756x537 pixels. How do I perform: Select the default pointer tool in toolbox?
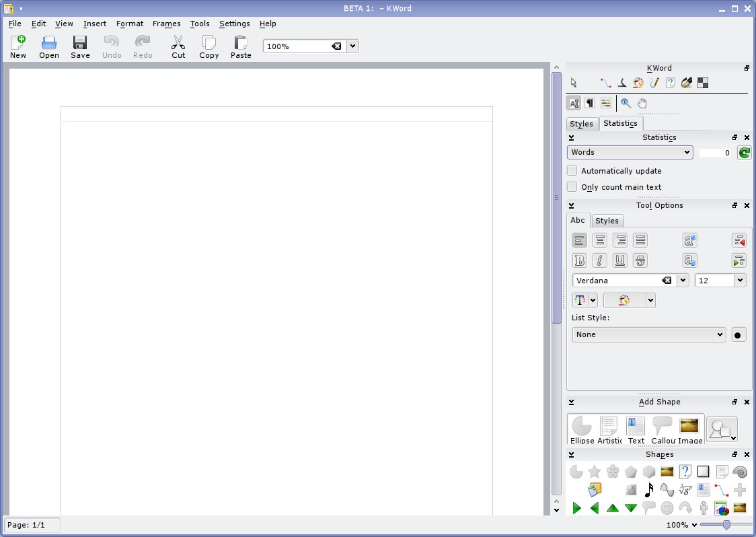coord(573,83)
